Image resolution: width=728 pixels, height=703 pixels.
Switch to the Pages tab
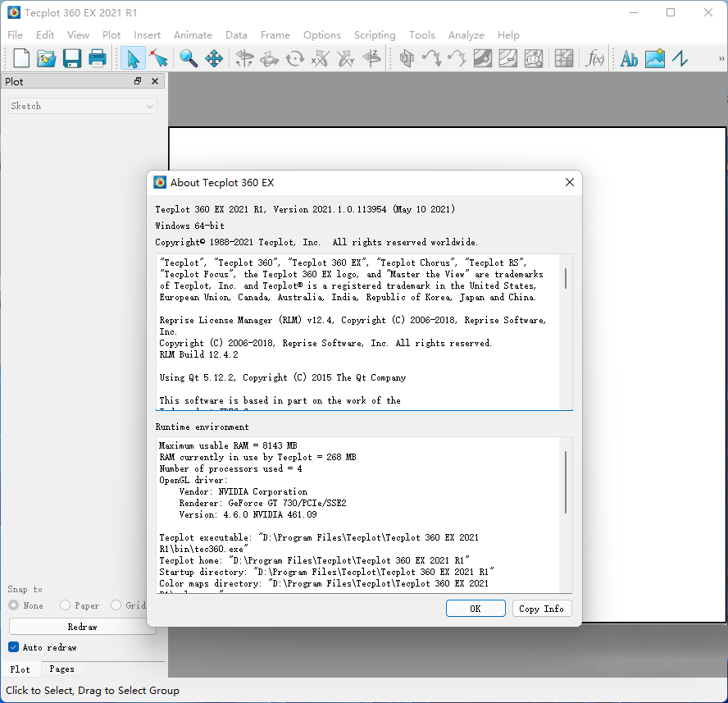61,669
